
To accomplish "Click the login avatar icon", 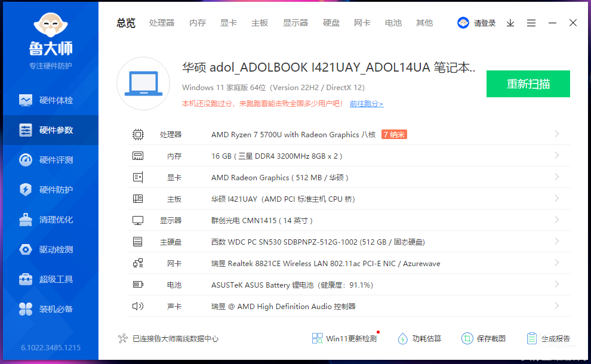I will pyautogui.click(x=463, y=23).
